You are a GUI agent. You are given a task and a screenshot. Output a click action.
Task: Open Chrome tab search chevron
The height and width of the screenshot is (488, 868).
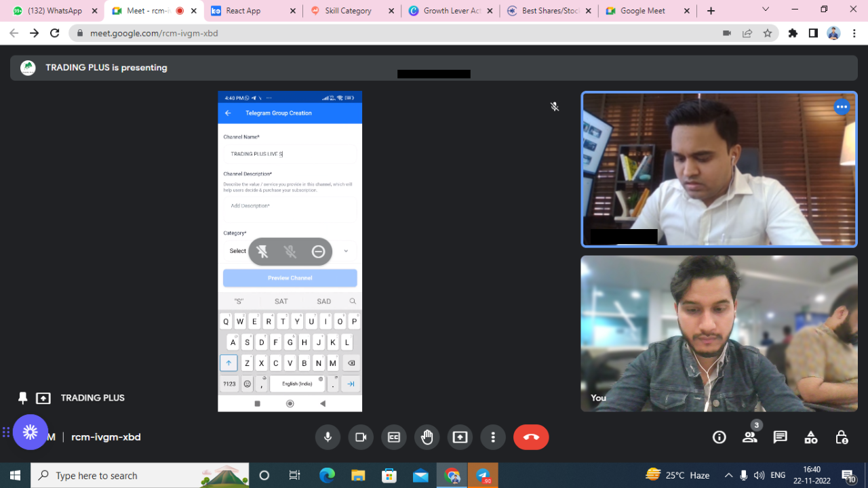766,9
